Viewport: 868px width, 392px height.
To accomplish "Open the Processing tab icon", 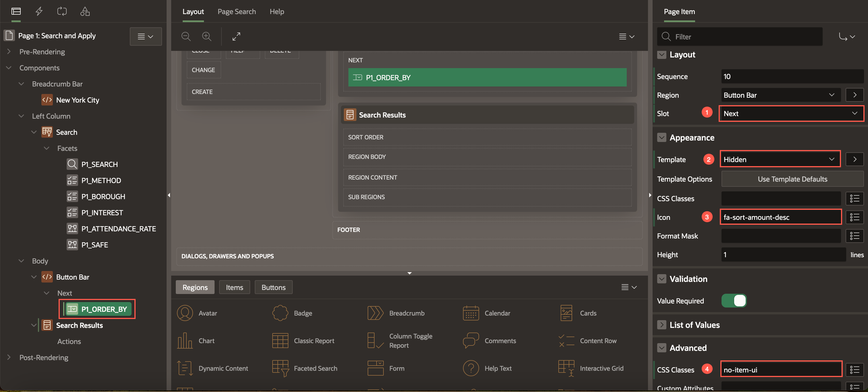I will [x=62, y=11].
